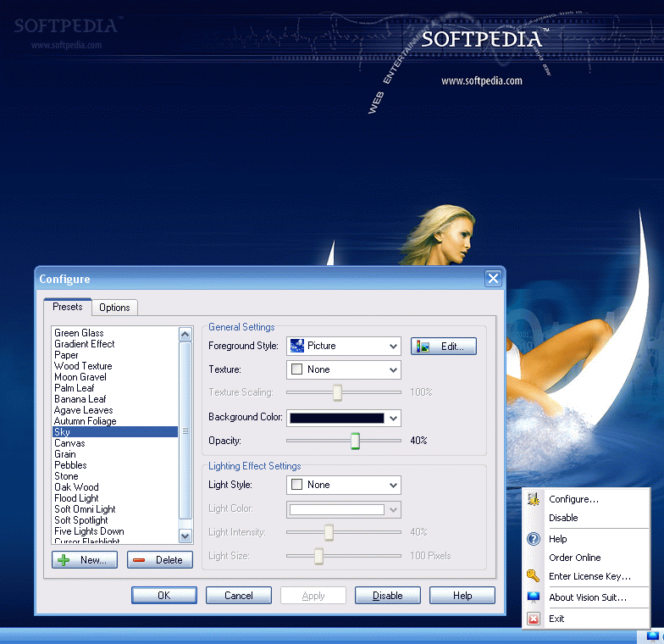The height and width of the screenshot is (644, 664).
Task: Click the sky picture icon in Foreground Style
Action: point(296,346)
